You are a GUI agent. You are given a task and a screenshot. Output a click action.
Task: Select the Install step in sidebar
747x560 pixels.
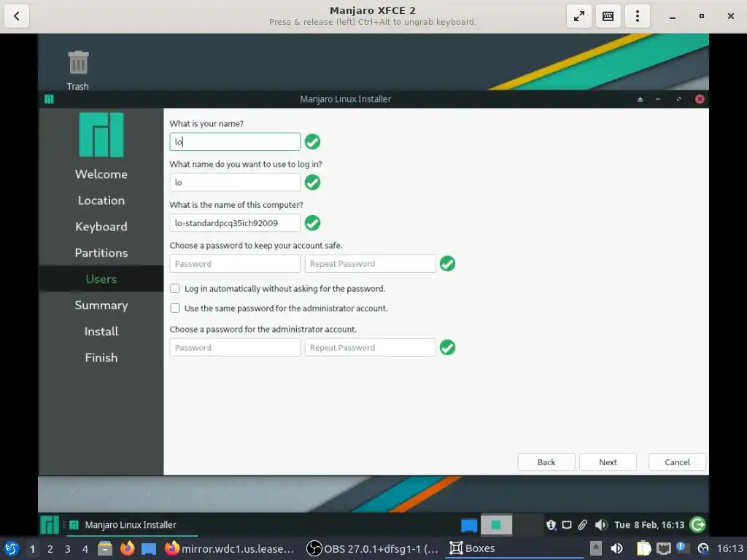pos(101,332)
